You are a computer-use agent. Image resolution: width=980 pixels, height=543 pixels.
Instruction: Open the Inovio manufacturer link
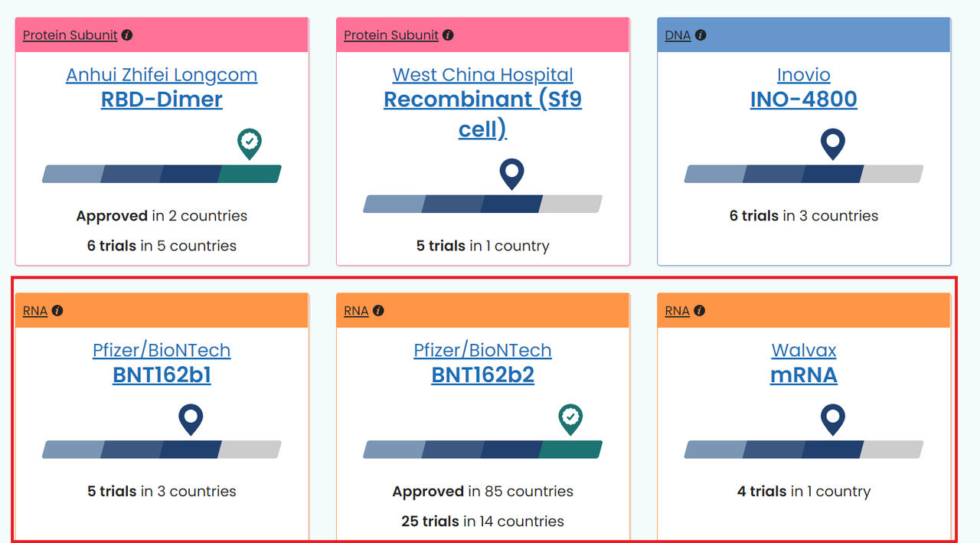pyautogui.click(x=804, y=75)
